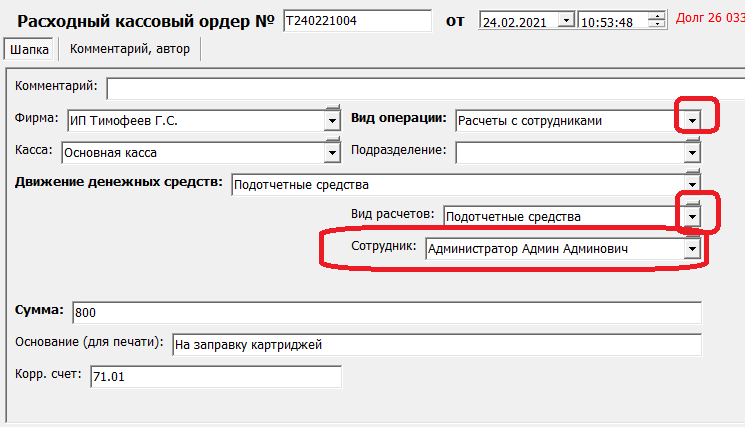Screen dimensions: 745x427
Task: Click the time field showing 10:53:48
Action: coord(612,20)
